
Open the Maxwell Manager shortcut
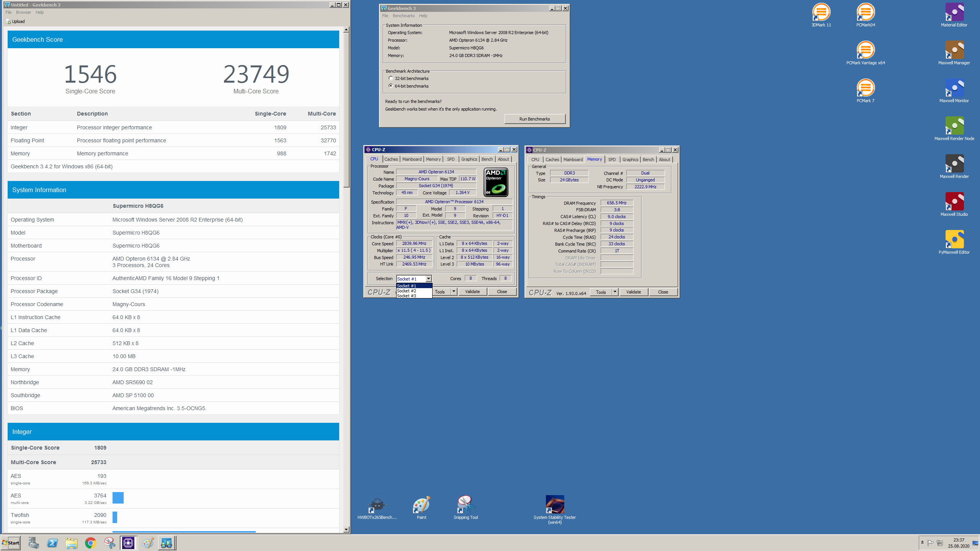(x=954, y=53)
